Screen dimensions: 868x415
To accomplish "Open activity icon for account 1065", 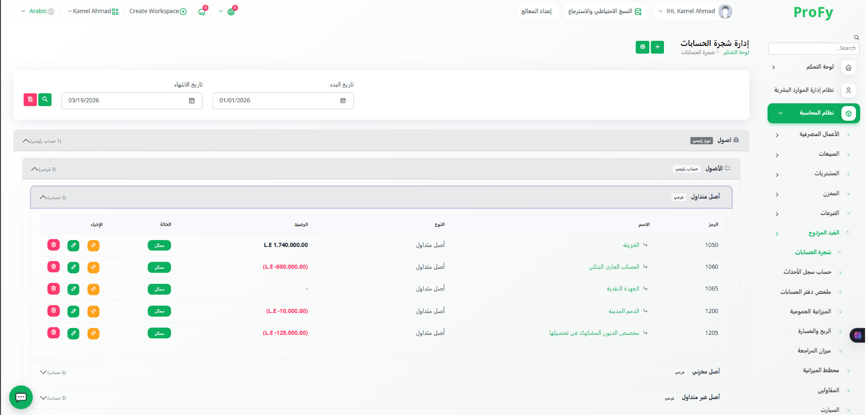I will [93, 289].
